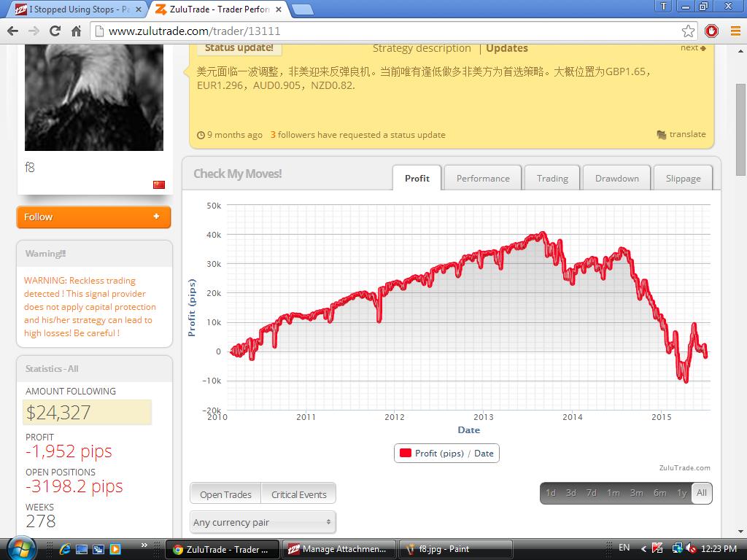Open the Slippage tab

683,178
